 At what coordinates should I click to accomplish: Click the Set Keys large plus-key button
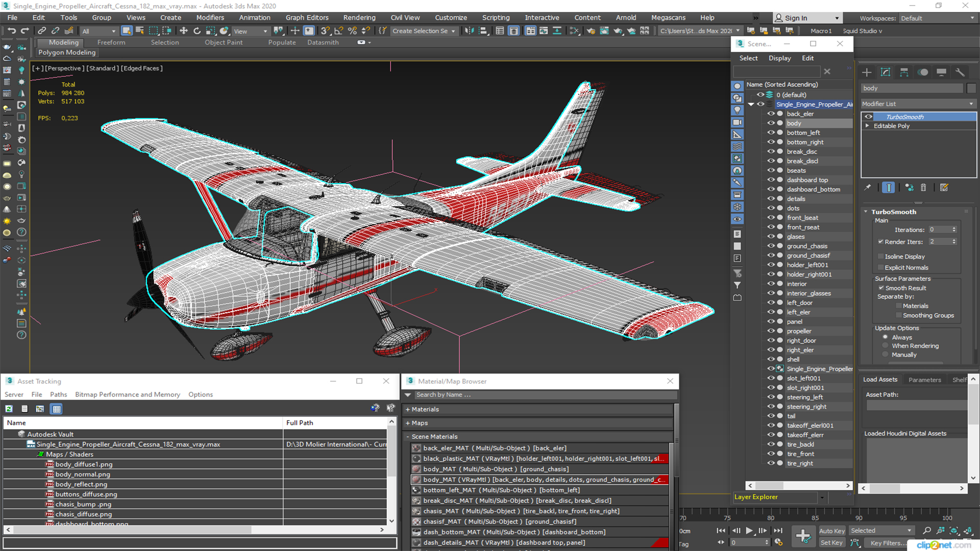(803, 536)
